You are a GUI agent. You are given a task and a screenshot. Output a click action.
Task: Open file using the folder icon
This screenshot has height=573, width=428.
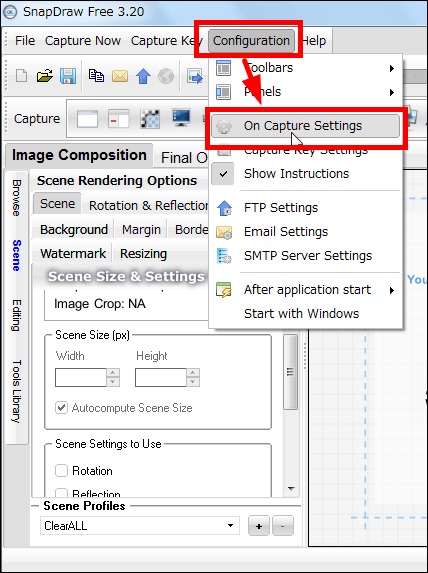point(45,76)
